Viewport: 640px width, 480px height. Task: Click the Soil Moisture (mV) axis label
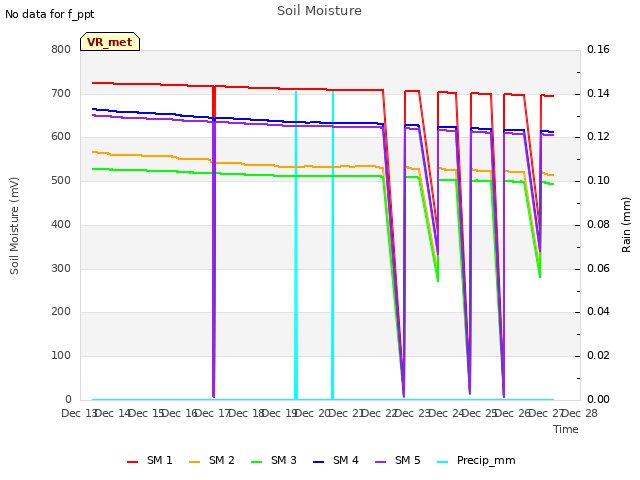[x=14, y=226]
